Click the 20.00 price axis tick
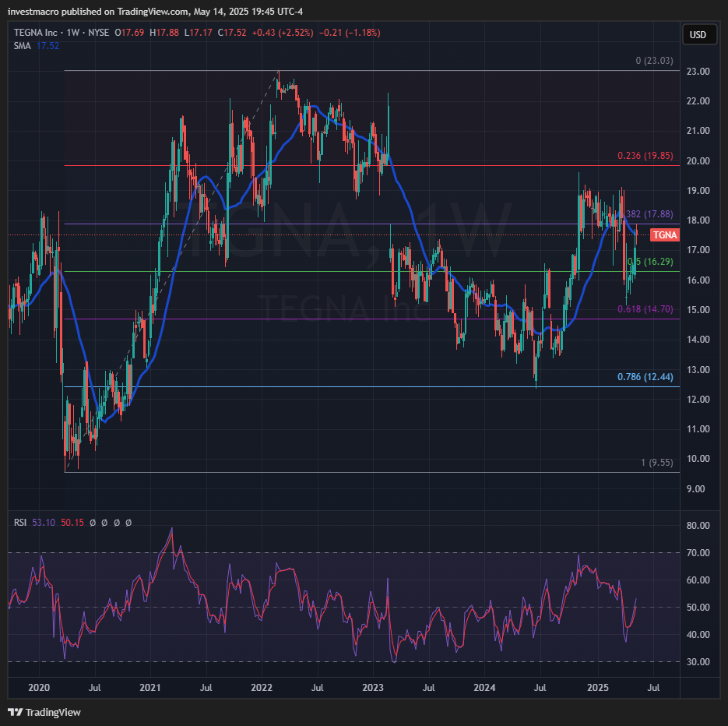The image size is (728, 726). pyautogui.click(x=698, y=160)
